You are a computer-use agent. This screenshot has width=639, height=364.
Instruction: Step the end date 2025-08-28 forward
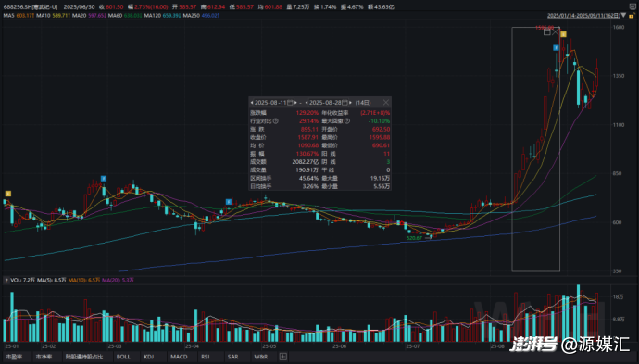(x=350, y=103)
